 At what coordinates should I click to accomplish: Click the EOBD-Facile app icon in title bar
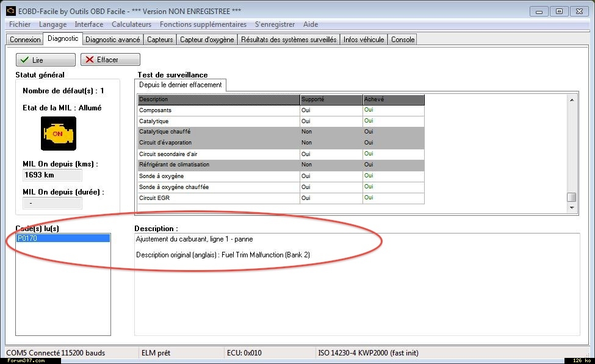(x=10, y=11)
